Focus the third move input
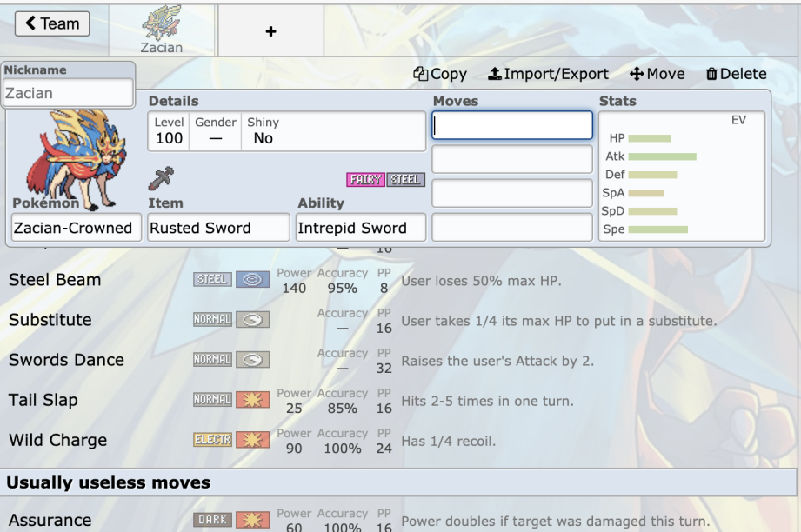The width and height of the screenshot is (801, 532). 512,193
